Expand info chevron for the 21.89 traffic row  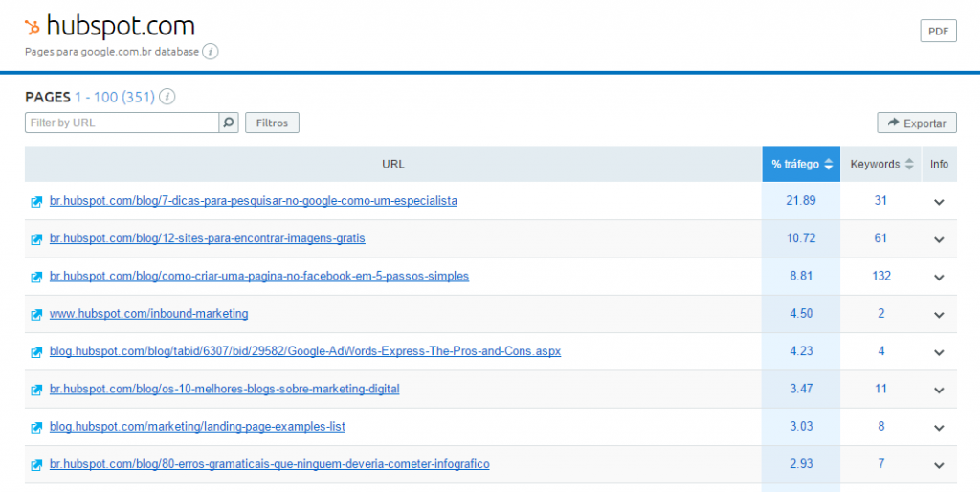939,201
